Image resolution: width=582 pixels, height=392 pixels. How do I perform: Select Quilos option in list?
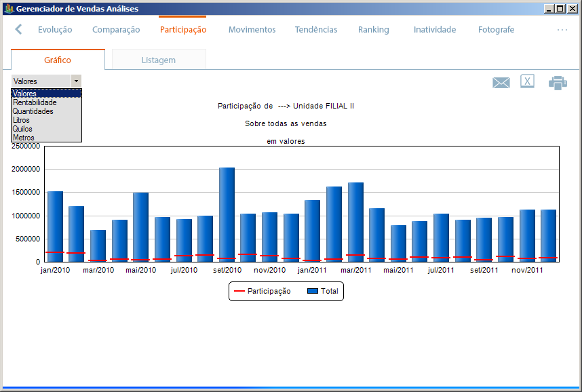point(22,129)
